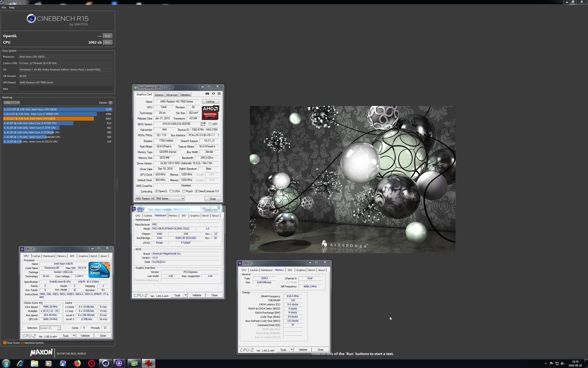Click the Intel Xeon inside logo in CPU-Z
588x368 pixels.
coord(99,270)
